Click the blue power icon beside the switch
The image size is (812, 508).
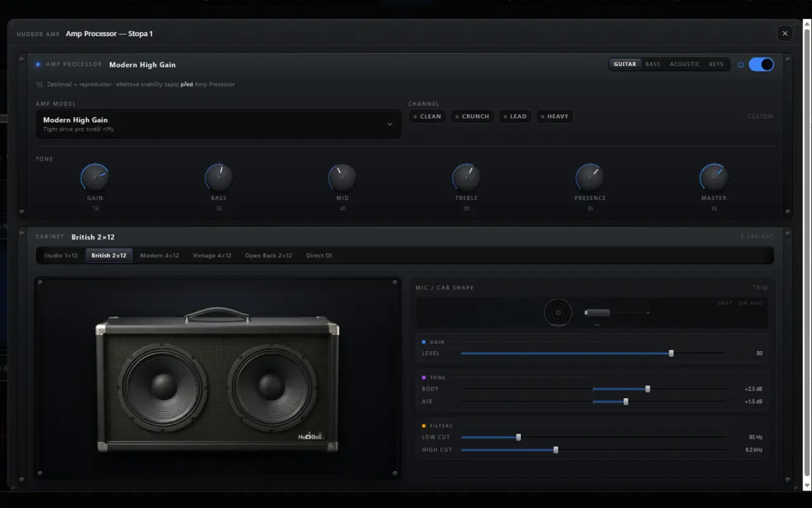pos(740,64)
